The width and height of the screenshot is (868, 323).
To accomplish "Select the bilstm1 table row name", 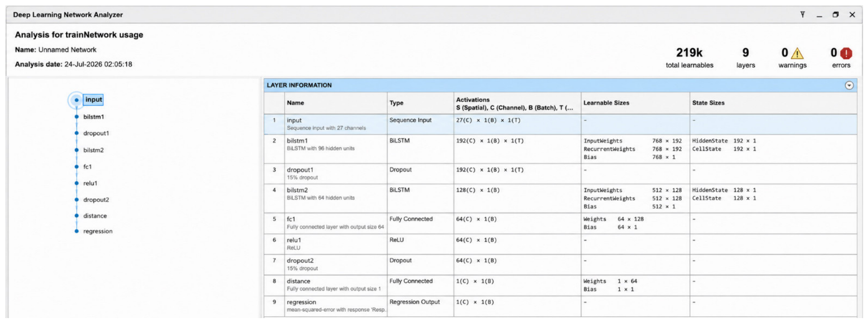I will [297, 141].
